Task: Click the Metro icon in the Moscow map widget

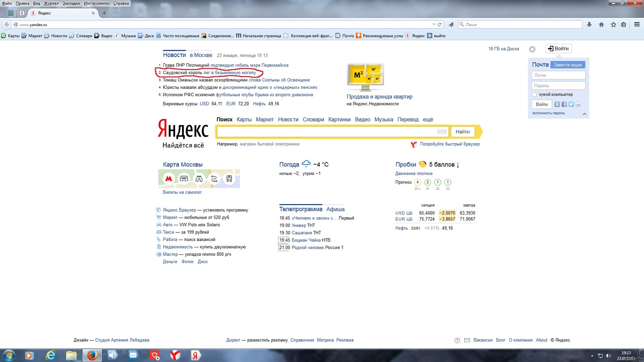Action: 169,179
